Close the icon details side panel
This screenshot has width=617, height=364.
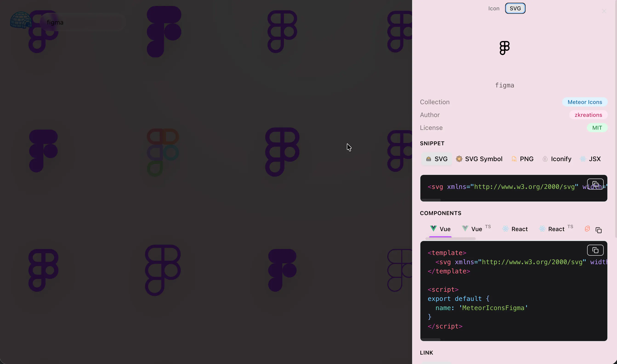pyautogui.click(x=604, y=11)
